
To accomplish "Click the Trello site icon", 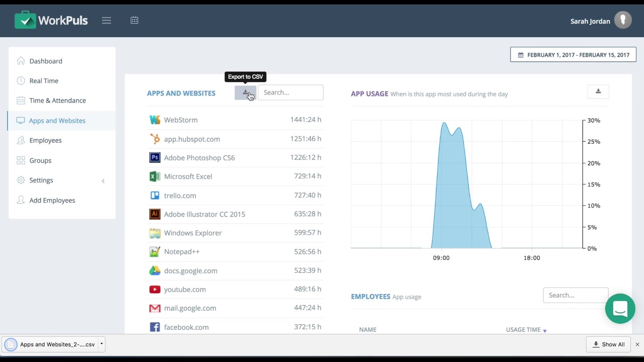I will click(155, 195).
